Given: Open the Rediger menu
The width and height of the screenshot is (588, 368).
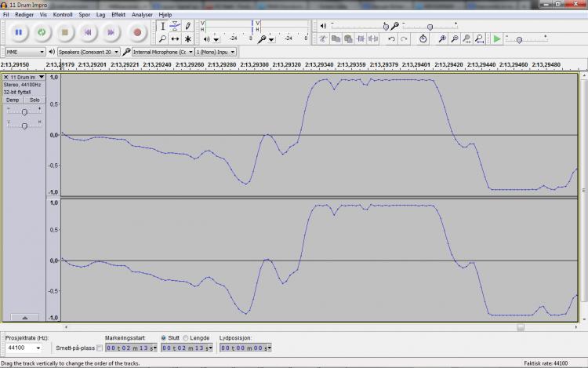Looking at the screenshot, I should (x=24, y=15).
